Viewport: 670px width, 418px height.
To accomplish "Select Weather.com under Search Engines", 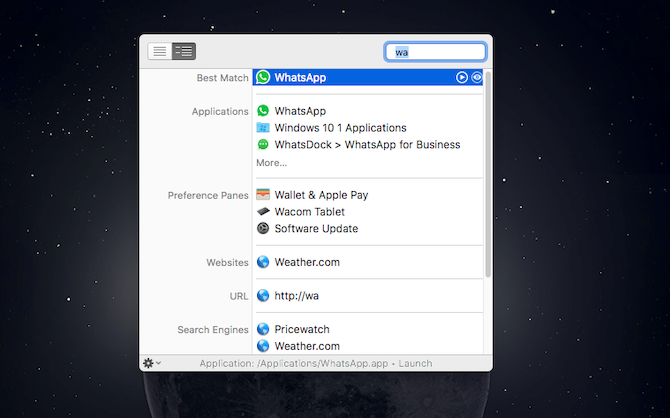I will point(307,346).
